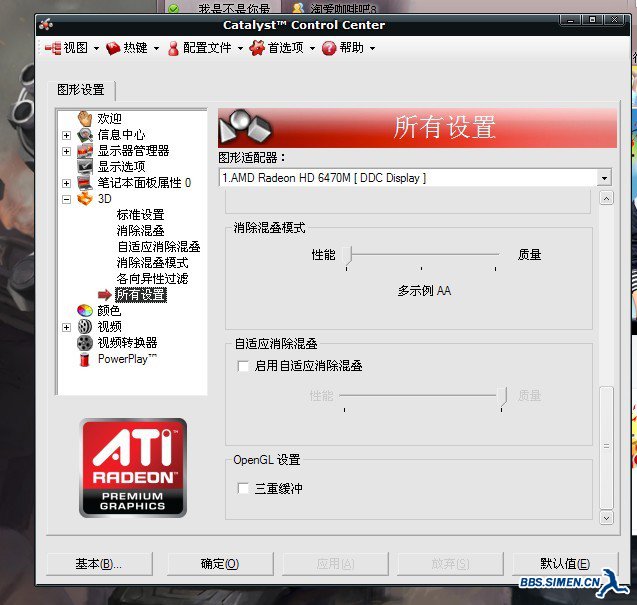Screen dimensions: 637x605
Task: Select 消除混叠 in the 3D tree
Action: (141, 231)
